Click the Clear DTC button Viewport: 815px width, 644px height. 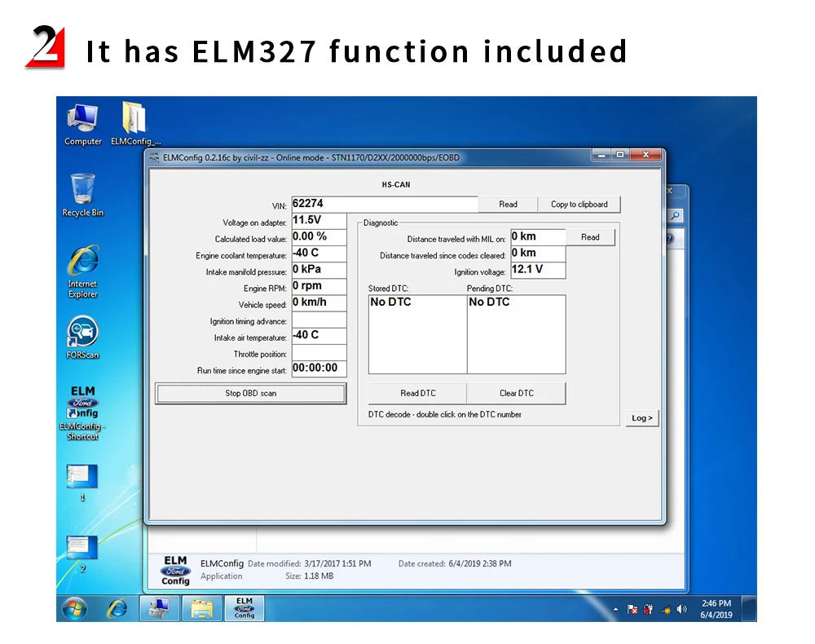(x=516, y=394)
